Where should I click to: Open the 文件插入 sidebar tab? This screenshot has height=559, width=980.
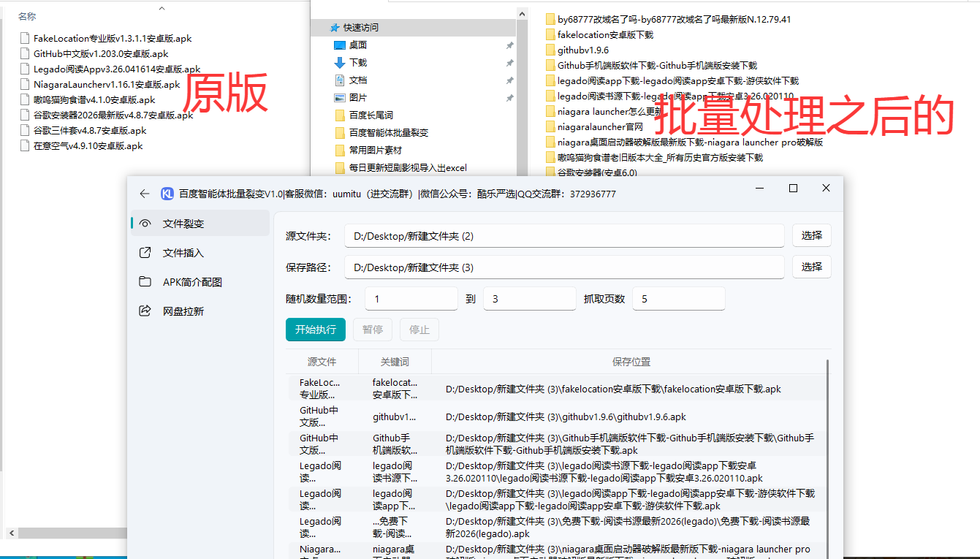coord(200,253)
